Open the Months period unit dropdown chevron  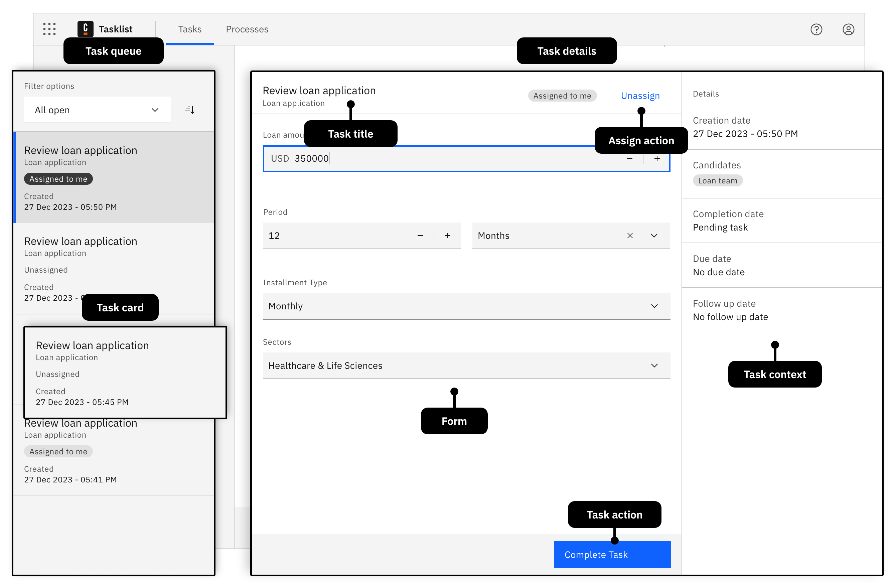click(654, 236)
